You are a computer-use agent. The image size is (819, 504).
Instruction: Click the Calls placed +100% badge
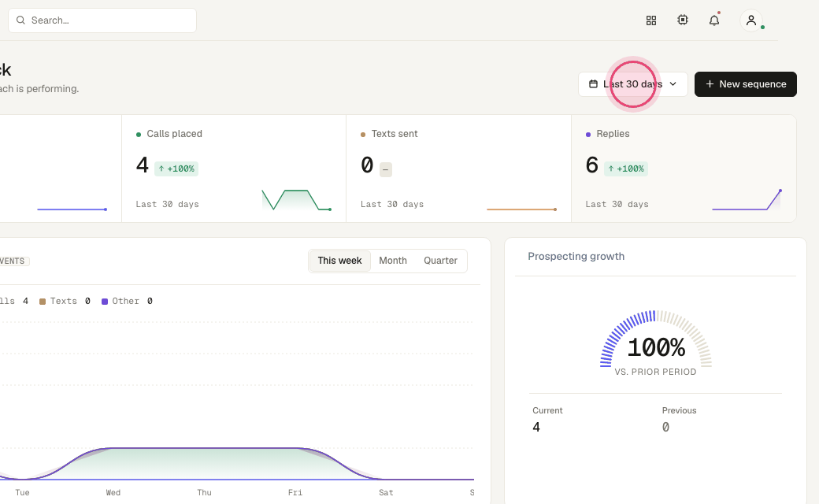click(176, 169)
